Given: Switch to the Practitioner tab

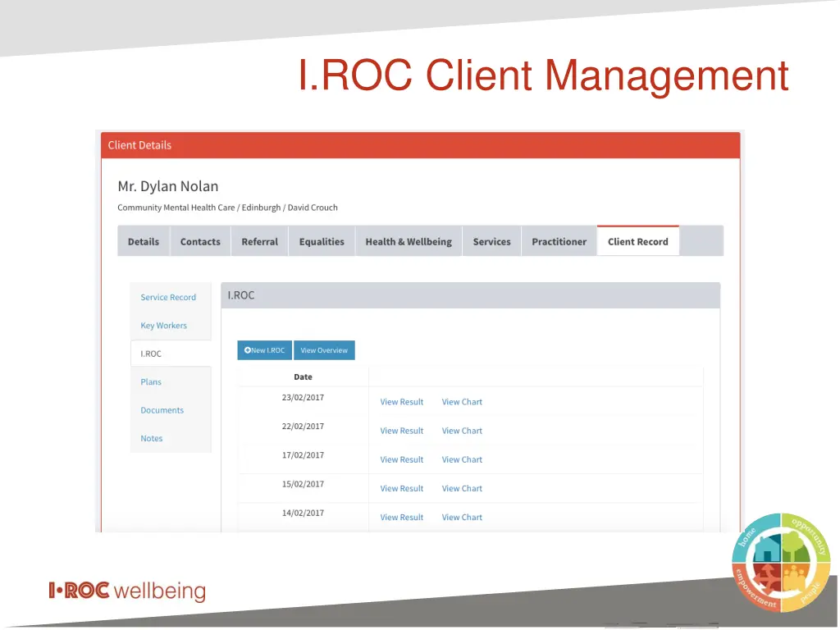Looking at the screenshot, I should (x=559, y=242).
